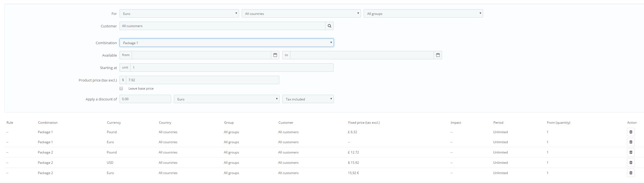
Task: Open the 'from' date calendar icon
Action: tap(275, 55)
